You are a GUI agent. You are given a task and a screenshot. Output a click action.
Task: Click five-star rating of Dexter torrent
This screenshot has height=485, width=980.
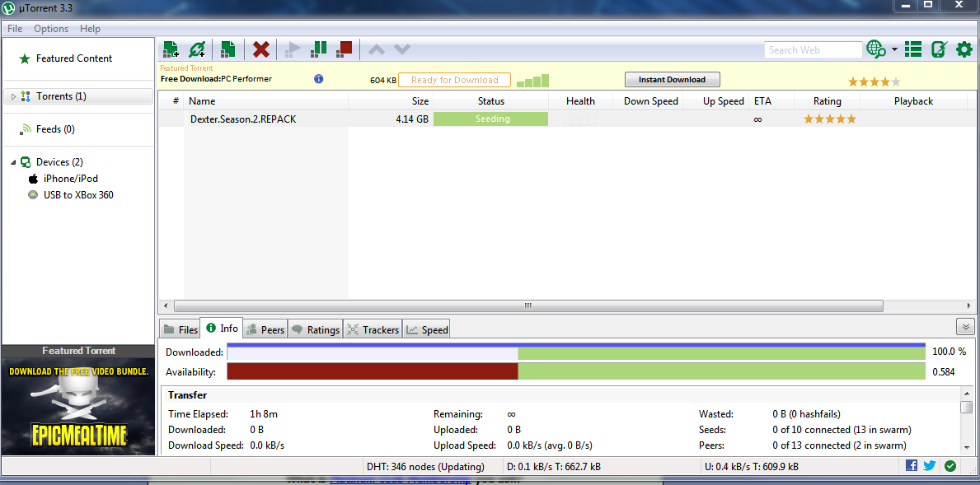pyautogui.click(x=829, y=119)
